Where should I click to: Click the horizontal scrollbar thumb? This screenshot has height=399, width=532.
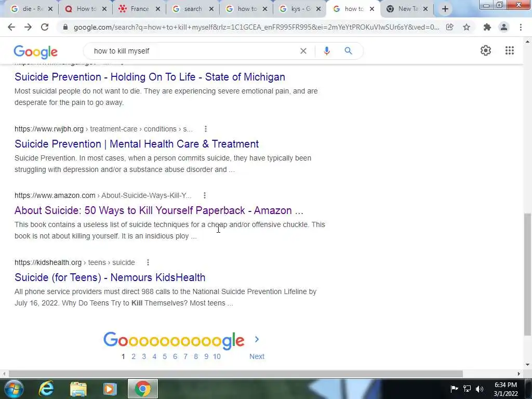pyautogui.click(x=236, y=374)
